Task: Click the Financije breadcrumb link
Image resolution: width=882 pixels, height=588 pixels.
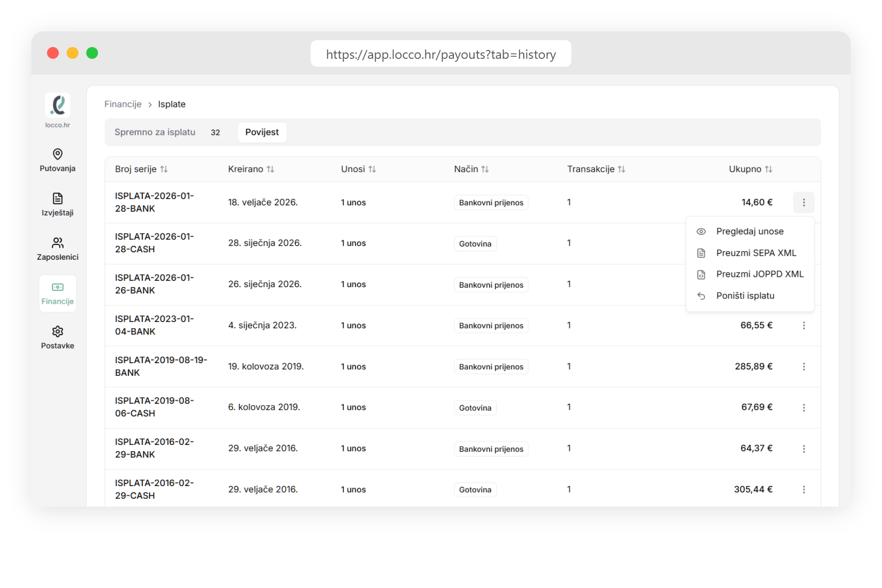Action: 122,104
